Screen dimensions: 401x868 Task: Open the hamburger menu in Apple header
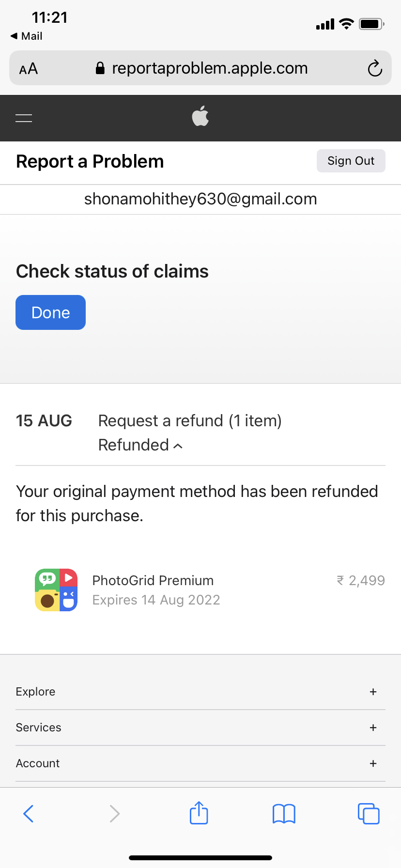pyautogui.click(x=24, y=118)
